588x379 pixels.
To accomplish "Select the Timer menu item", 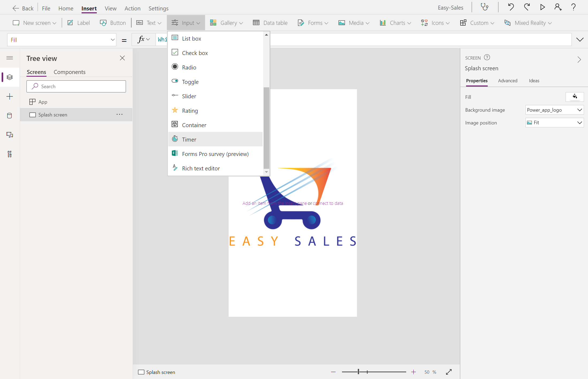I will coord(189,139).
